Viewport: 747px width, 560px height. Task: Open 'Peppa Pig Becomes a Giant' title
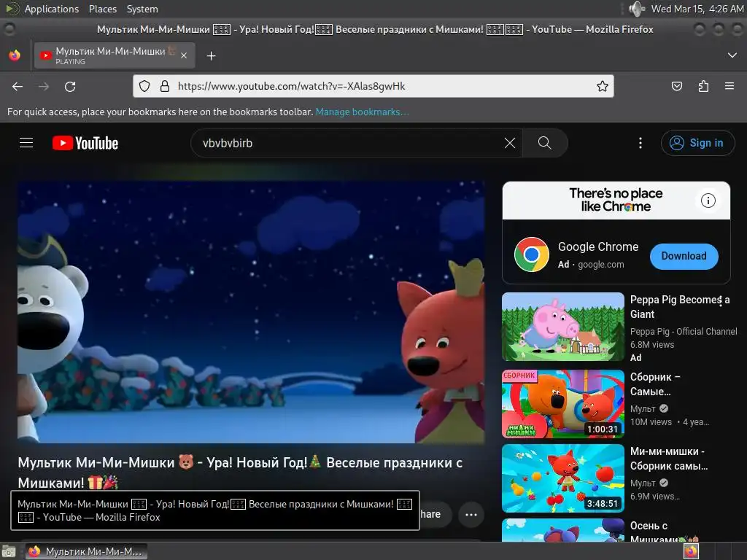(680, 307)
